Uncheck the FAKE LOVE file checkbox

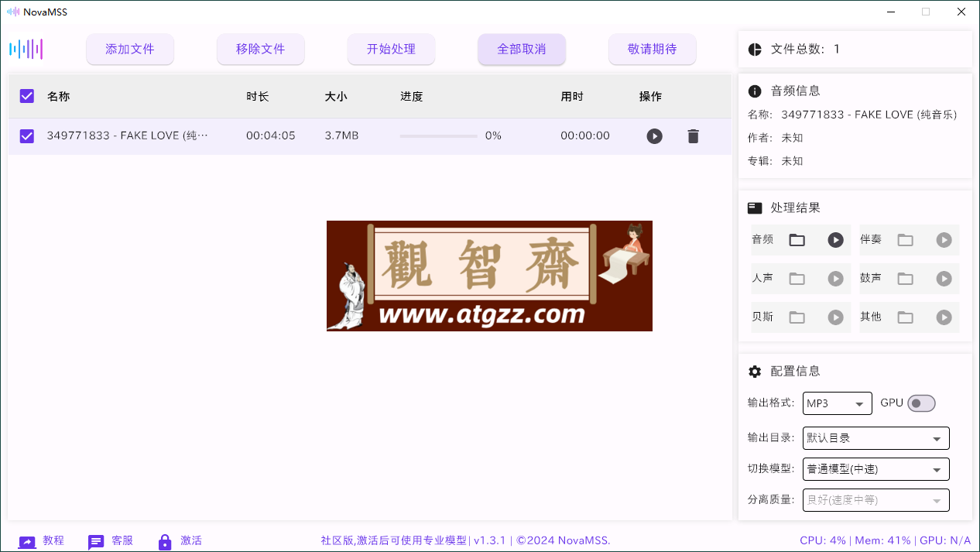[27, 136]
